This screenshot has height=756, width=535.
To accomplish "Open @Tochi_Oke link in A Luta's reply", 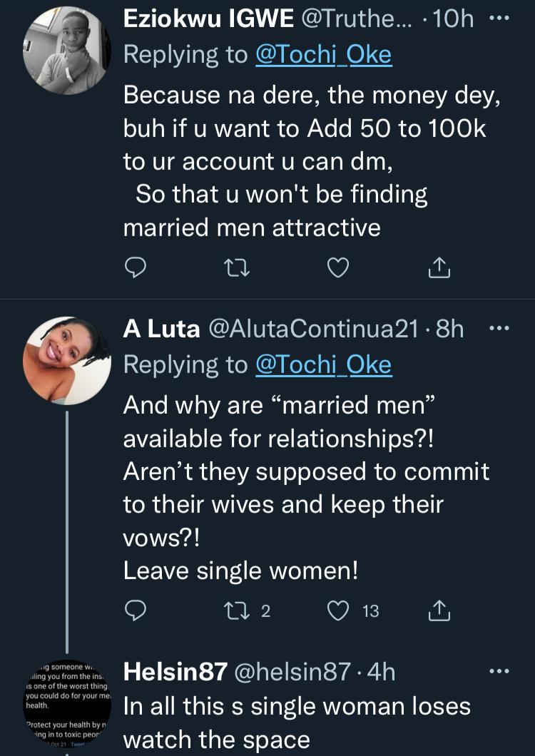I will click(x=323, y=364).
